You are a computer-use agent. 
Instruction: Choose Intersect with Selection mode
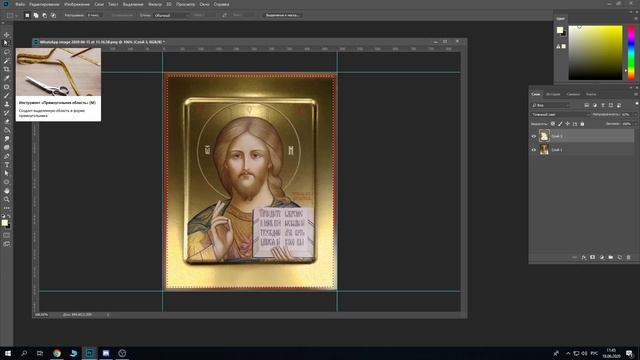point(53,15)
